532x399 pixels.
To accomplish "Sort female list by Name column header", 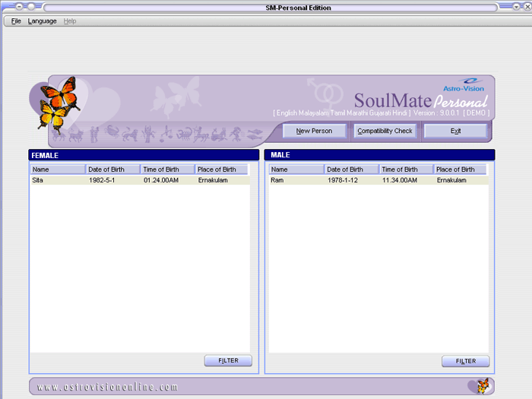I will (x=57, y=169).
